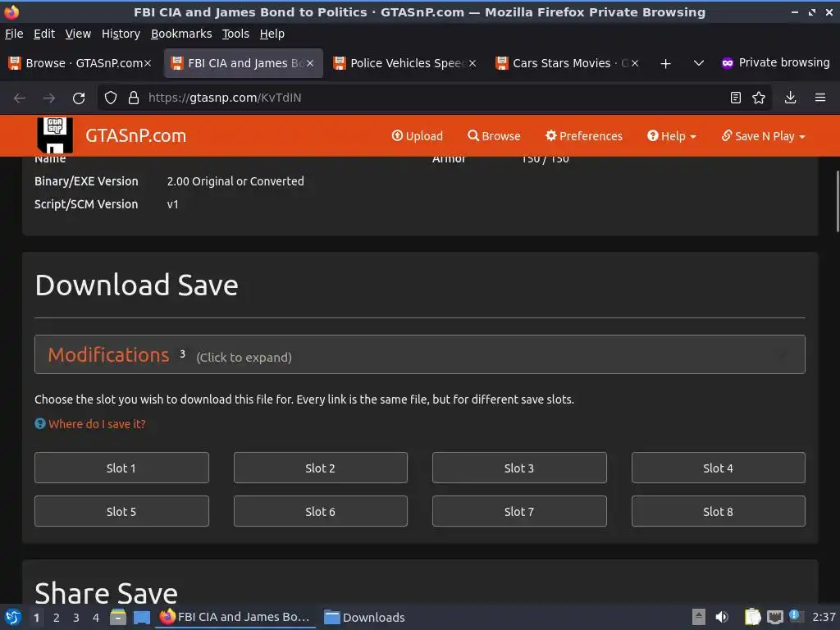Open the taskbar start menu icon
Screen dimensions: 840x630
(13, 617)
